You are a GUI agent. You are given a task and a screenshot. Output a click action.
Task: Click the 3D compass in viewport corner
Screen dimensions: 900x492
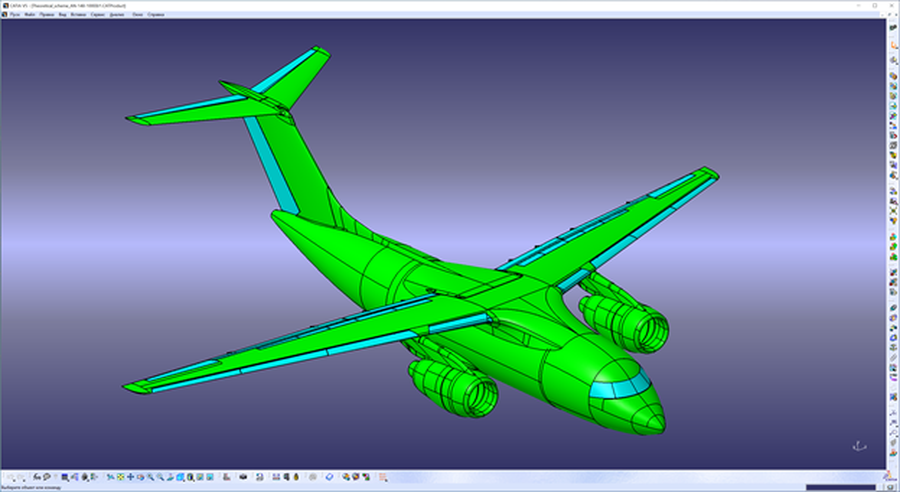coord(859,445)
